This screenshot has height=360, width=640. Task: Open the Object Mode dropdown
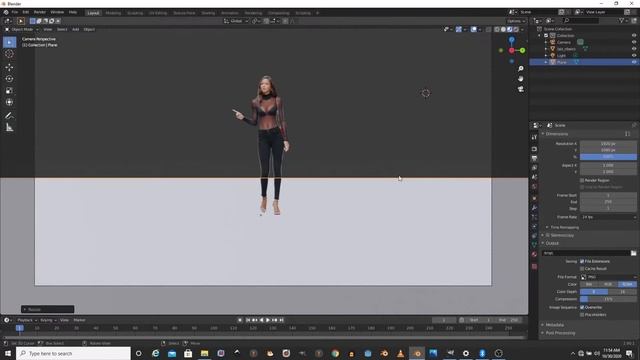click(22, 29)
